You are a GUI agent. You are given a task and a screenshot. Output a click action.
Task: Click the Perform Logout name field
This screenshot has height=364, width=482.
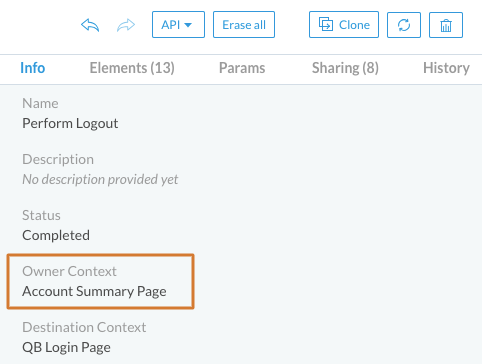point(70,123)
